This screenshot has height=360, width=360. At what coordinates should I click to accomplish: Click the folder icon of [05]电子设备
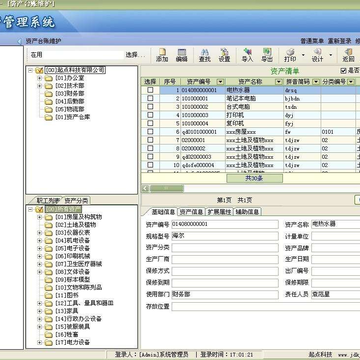point(49,249)
